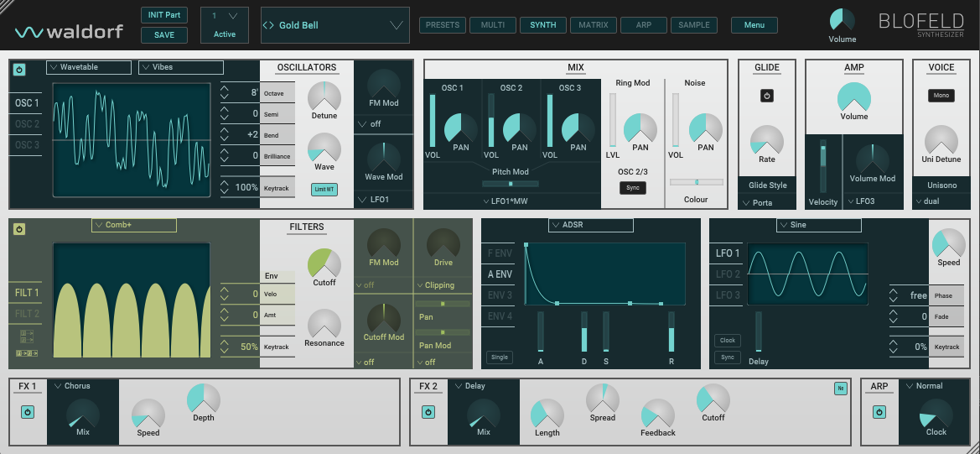The width and height of the screenshot is (980, 454).
Task: Toggle the ARP power icon
Action: click(x=879, y=412)
